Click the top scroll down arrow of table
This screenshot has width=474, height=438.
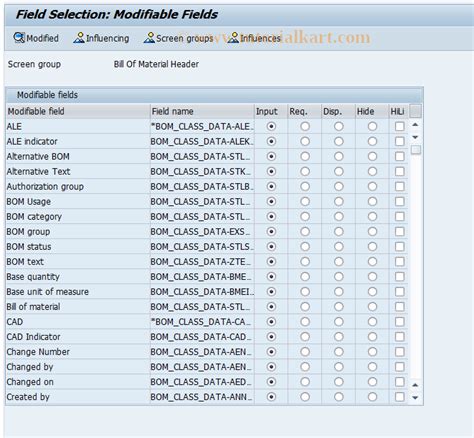coord(415,137)
